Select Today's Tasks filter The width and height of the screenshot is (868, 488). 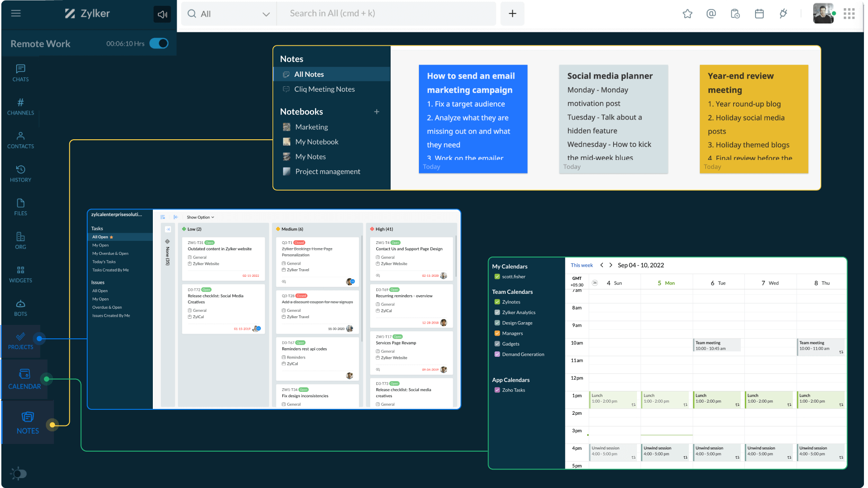(104, 262)
